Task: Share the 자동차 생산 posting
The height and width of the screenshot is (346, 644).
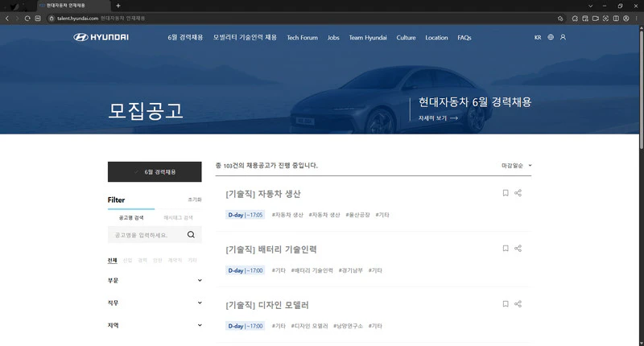Action: click(x=518, y=193)
